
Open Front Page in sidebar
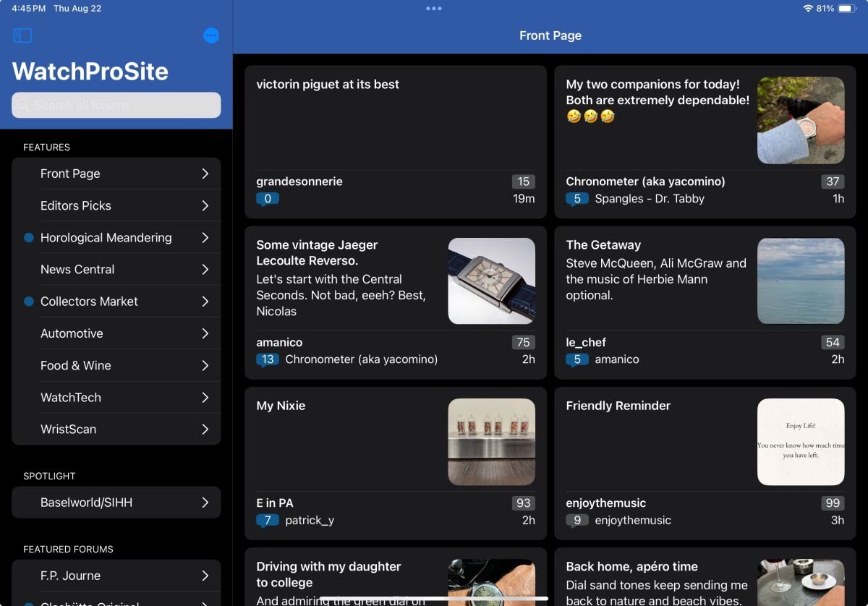coord(116,174)
